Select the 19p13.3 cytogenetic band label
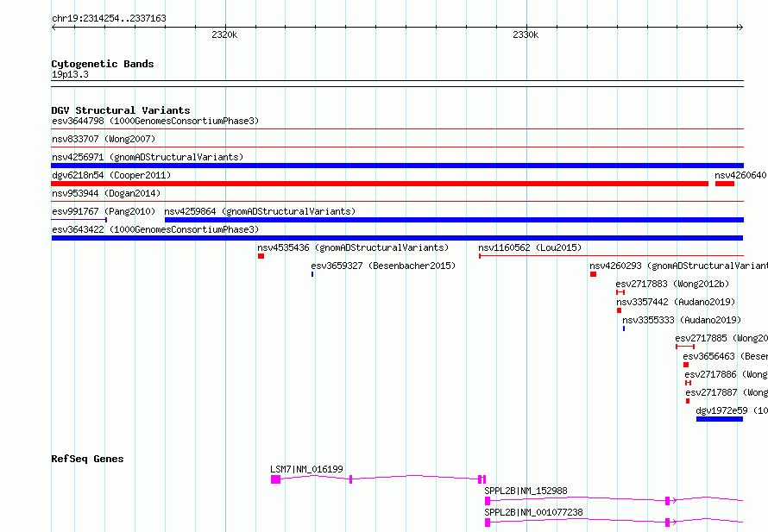This screenshot has height=532, width=768. [70, 74]
